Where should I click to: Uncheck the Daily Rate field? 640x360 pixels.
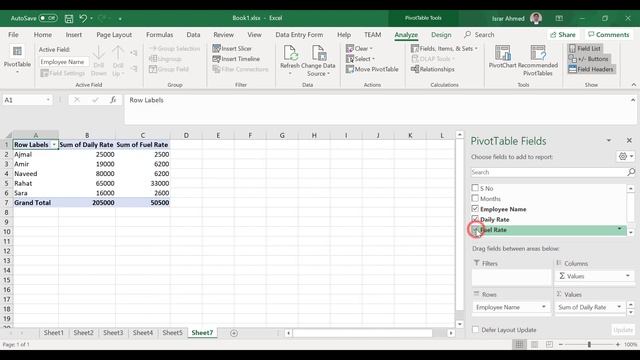point(475,219)
